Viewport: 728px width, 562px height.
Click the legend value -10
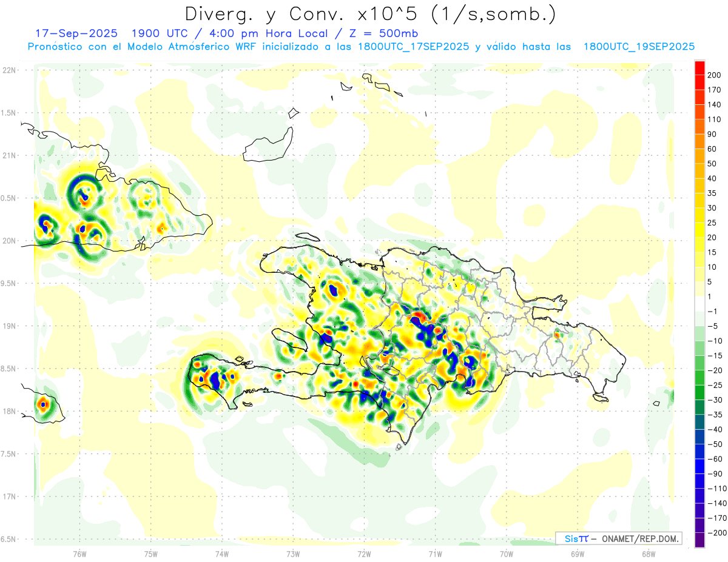715,341
